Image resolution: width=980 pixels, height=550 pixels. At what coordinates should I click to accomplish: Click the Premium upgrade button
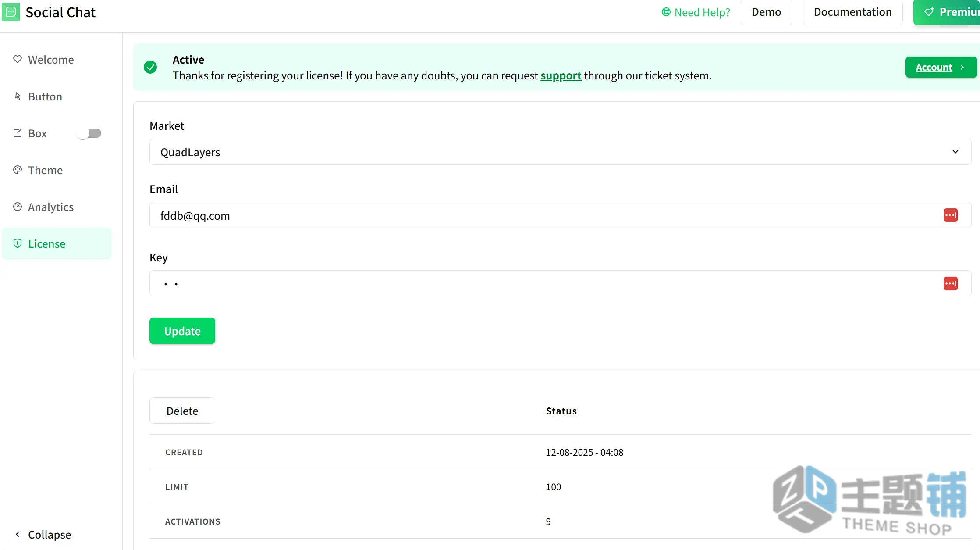click(948, 12)
